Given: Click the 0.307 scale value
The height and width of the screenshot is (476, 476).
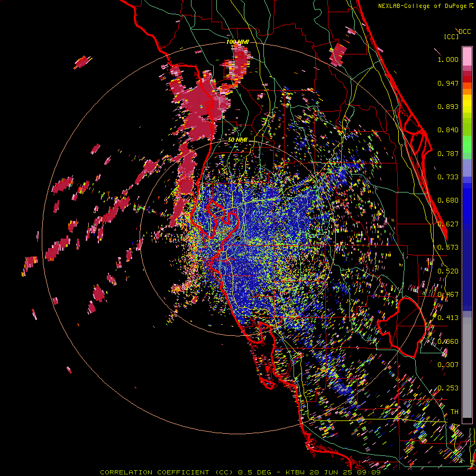Looking at the screenshot, I should tap(448, 365).
